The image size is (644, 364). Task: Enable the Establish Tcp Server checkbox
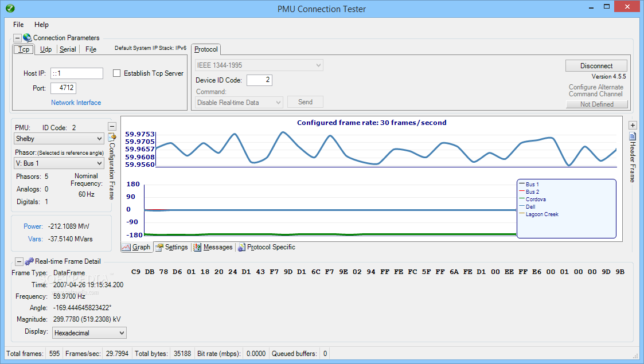[116, 73]
